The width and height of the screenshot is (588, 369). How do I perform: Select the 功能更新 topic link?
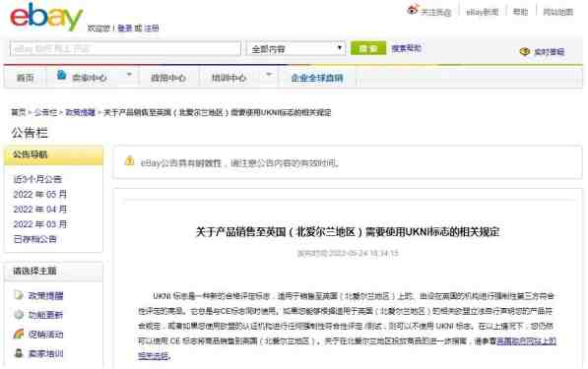point(45,315)
